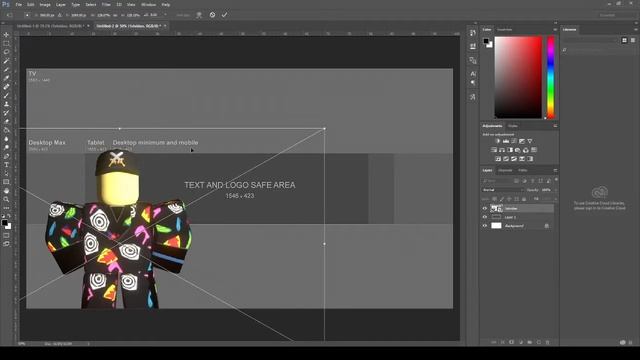Toggle Quick Mask mode

pos(6,235)
